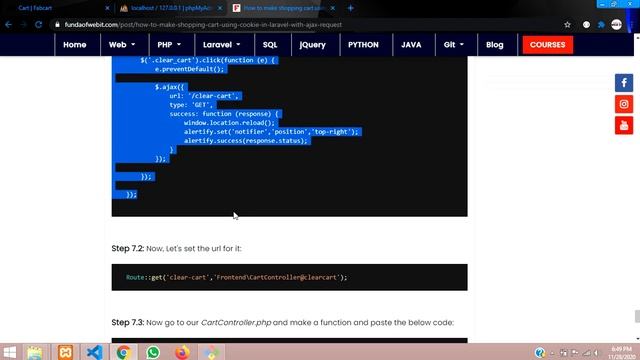
Task: Click the red COURSES button
Action: 548,45
